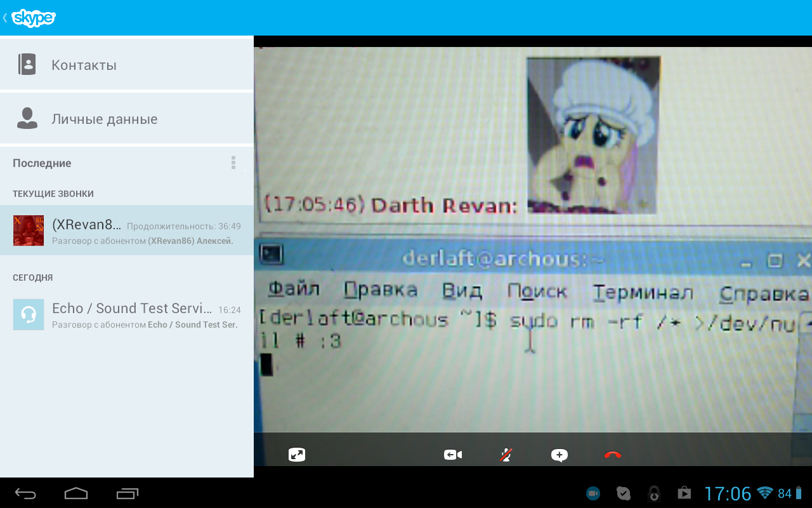Open the Последние overflow menu dots
This screenshot has height=508, width=812.
tap(233, 163)
